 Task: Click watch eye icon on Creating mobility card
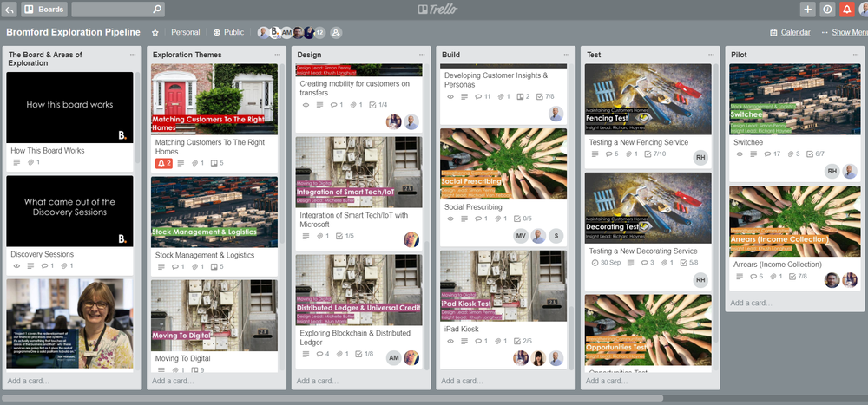[x=306, y=105]
